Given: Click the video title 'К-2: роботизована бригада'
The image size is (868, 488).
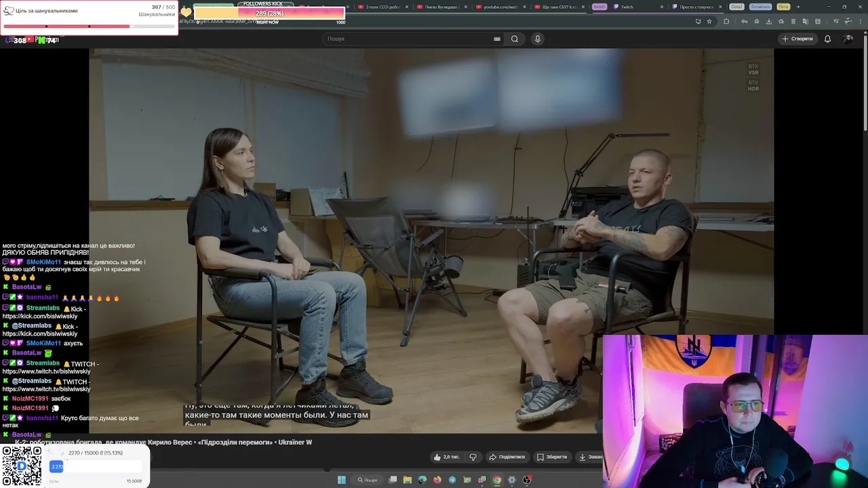Looking at the screenshot, I should (x=163, y=442).
